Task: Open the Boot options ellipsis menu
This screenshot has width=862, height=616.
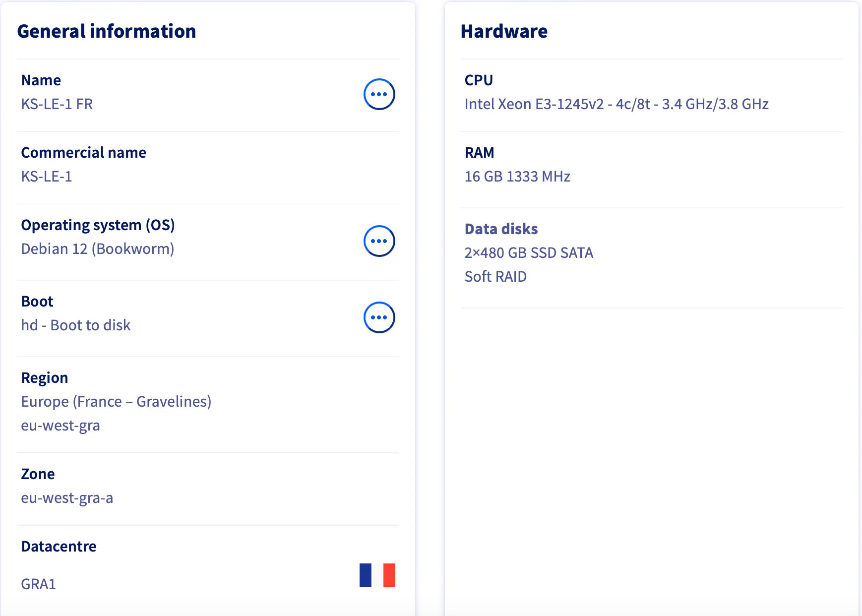Action: point(379,317)
